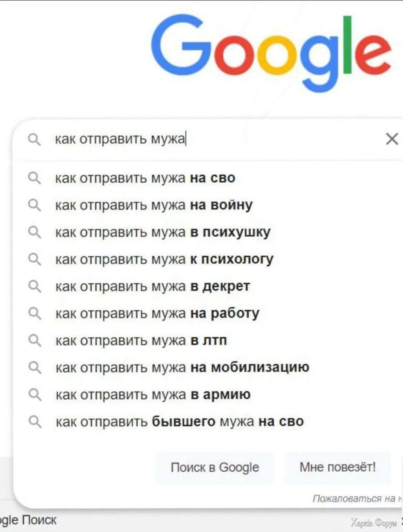
Task: Click the magnifier icon beside 'в декрет' suggestion
Action: [35, 286]
